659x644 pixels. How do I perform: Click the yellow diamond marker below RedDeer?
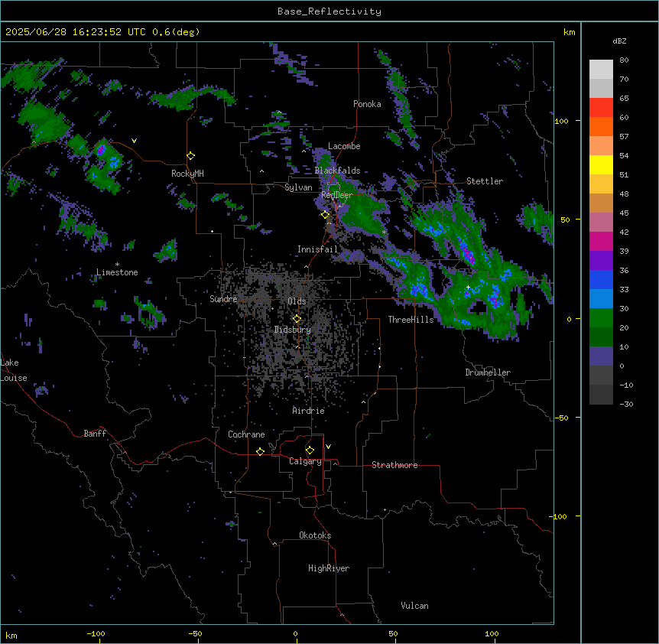tap(325, 215)
